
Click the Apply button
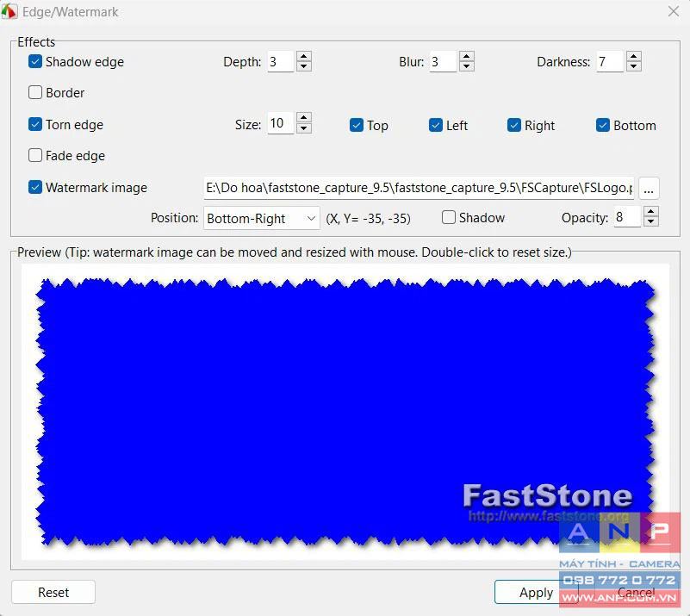[x=536, y=592]
